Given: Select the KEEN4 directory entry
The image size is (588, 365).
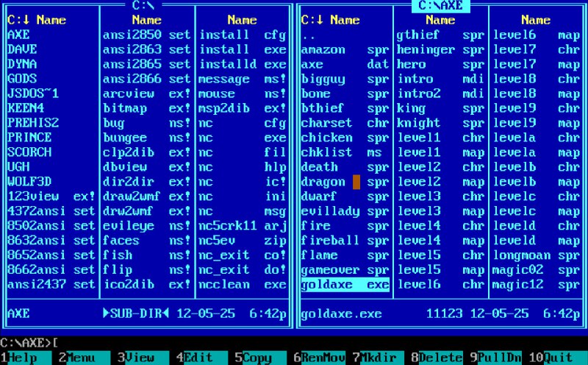Looking at the screenshot, I should tap(51, 108).
